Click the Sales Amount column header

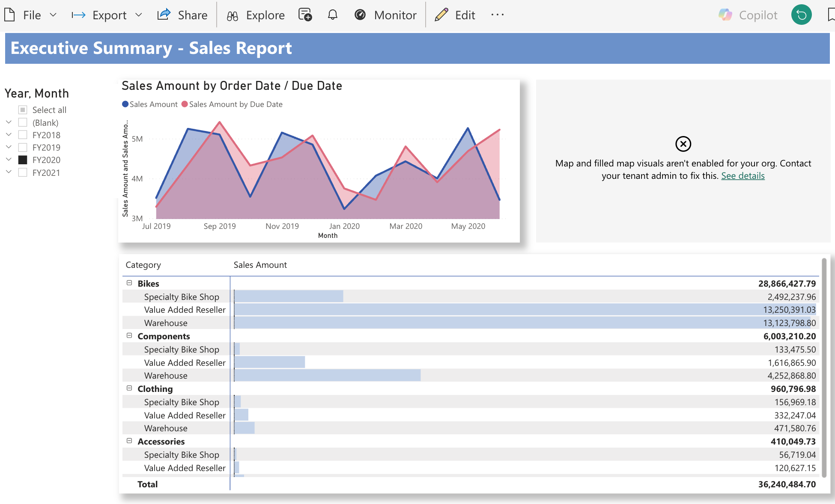(260, 265)
